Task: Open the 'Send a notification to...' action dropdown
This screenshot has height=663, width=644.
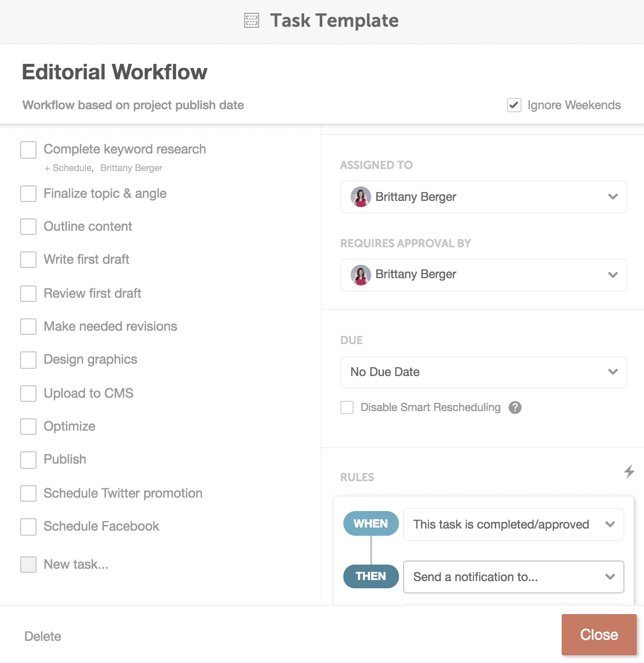Action: tap(611, 577)
